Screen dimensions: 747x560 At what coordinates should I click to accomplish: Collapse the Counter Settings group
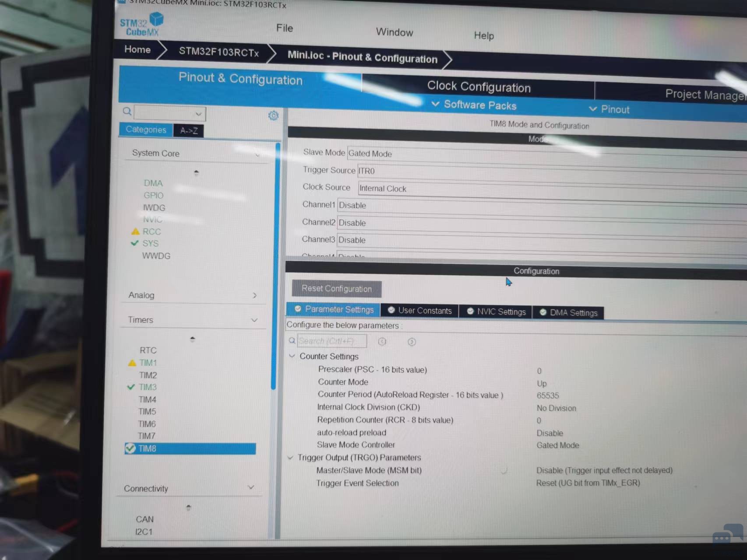coord(292,356)
